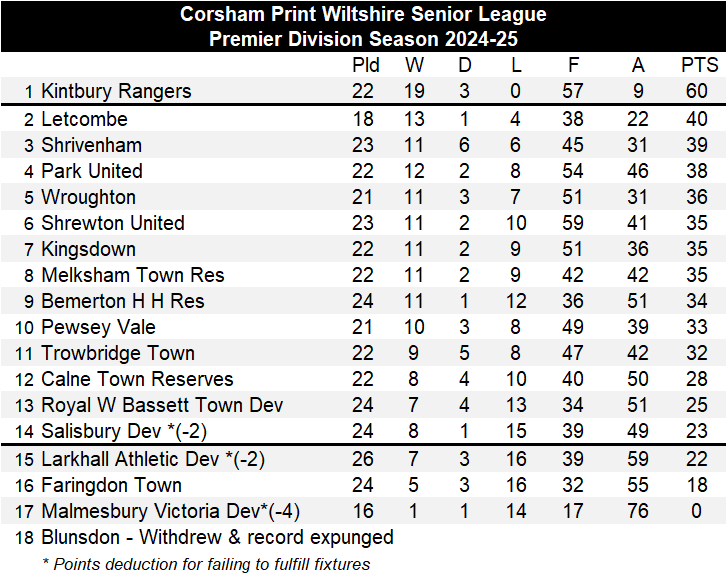Click the Pld column header

366,65
